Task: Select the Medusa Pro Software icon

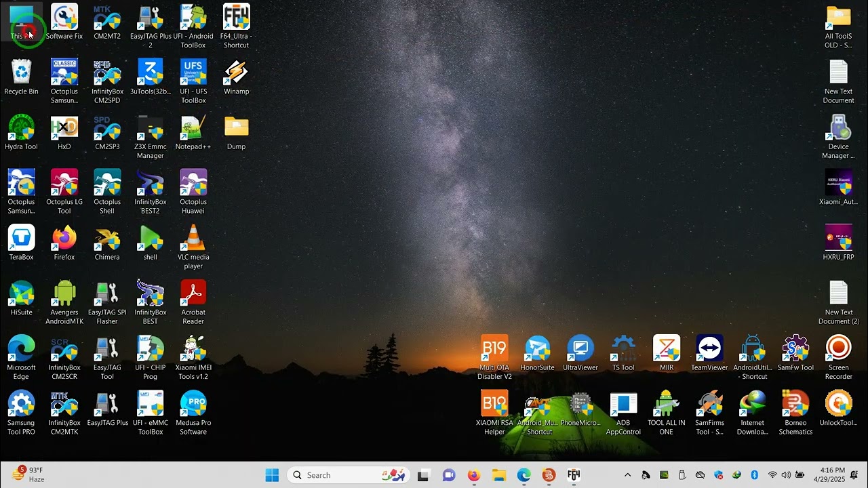Action: 193,413
